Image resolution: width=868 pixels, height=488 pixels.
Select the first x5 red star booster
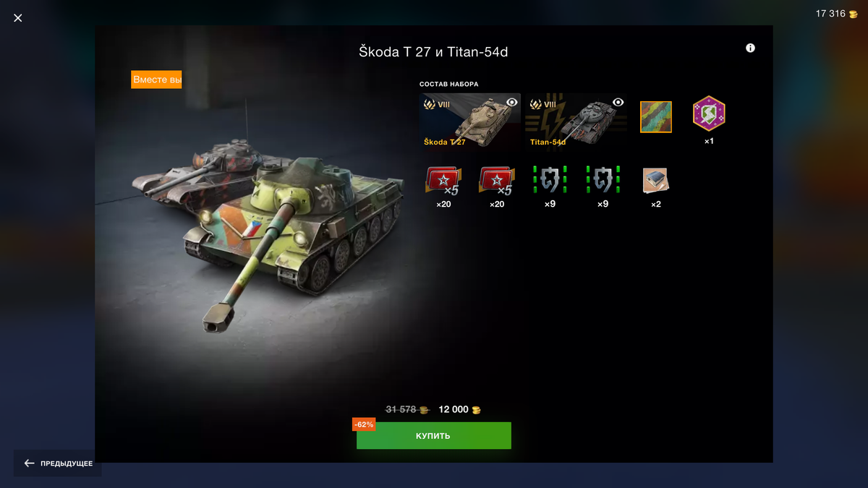pyautogui.click(x=443, y=181)
